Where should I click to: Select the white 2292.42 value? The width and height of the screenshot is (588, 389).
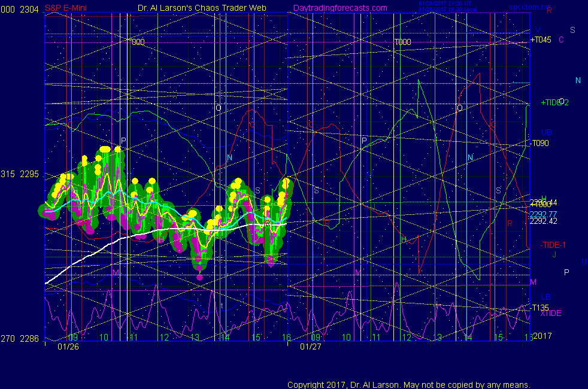pyautogui.click(x=543, y=221)
